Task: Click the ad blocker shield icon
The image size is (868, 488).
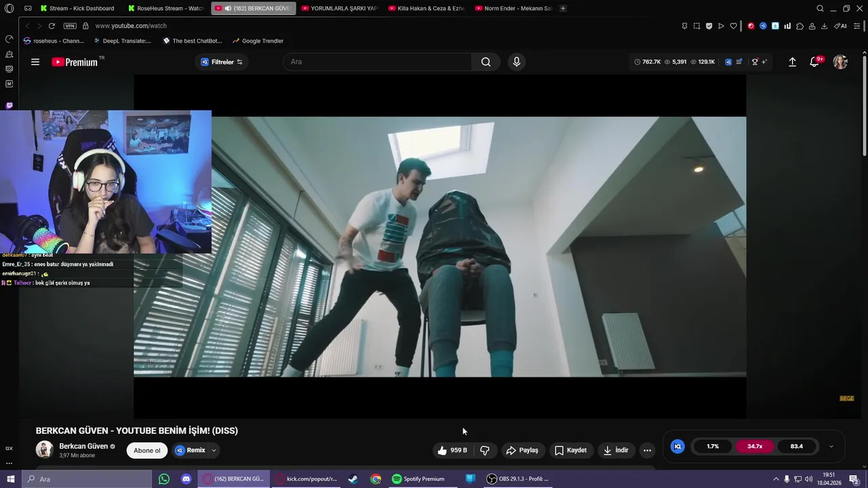Action: pyautogui.click(x=709, y=26)
